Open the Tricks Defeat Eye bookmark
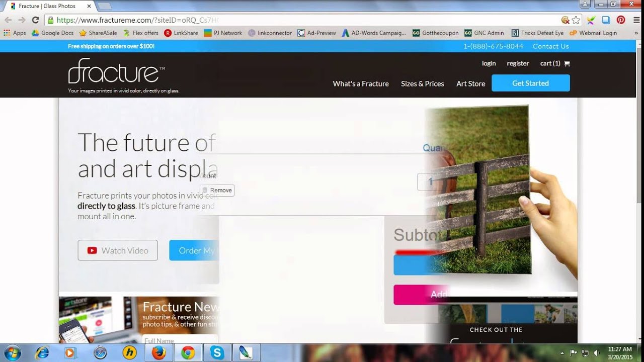The image size is (644, 362). click(x=538, y=33)
